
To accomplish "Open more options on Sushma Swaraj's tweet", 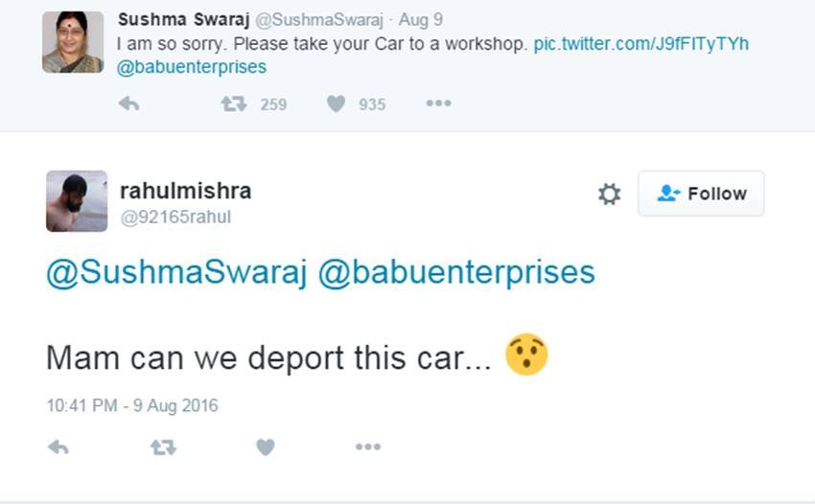I will [x=438, y=103].
